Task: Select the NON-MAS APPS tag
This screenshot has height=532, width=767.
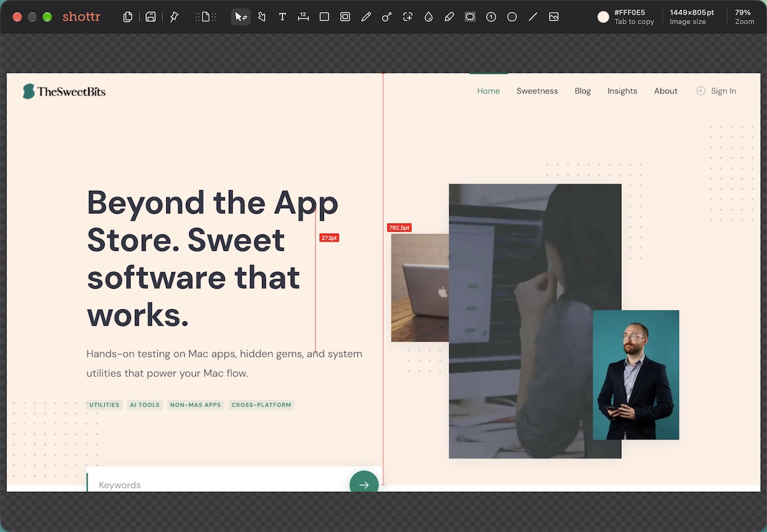Action: tap(196, 405)
